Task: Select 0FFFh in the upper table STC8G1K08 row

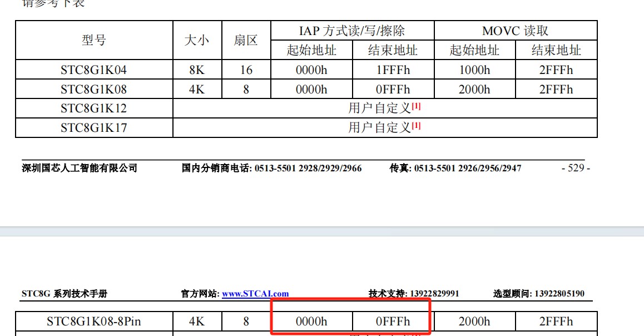Action: pyautogui.click(x=393, y=89)
